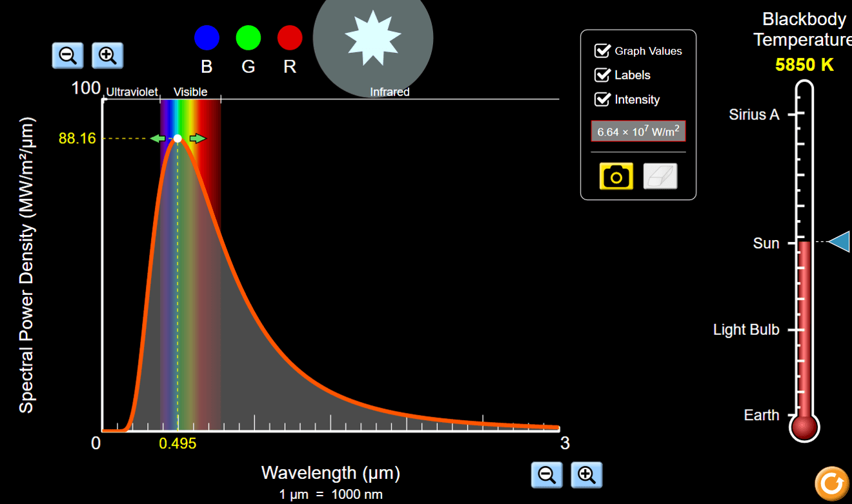The image size is (852, 504).
Task: Click the white peak point on curve
Action: [x=177, y=138]
